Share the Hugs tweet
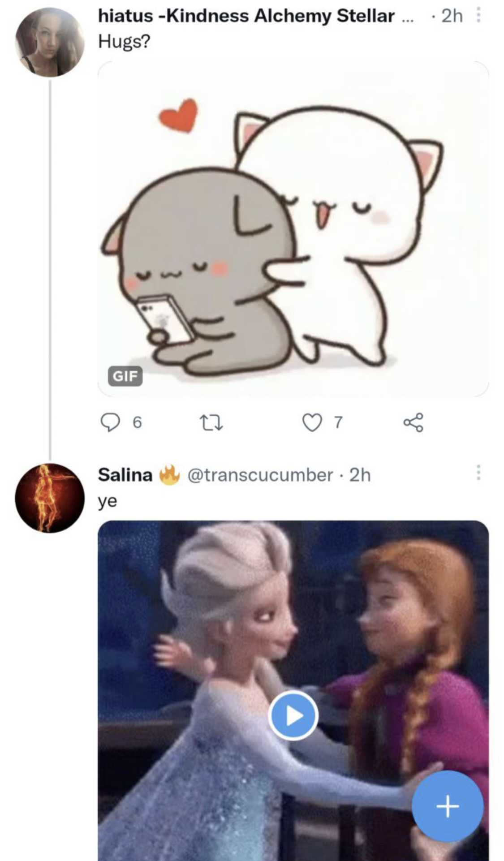The width and height of the screenshot is (504, 861). click(413, 422)
